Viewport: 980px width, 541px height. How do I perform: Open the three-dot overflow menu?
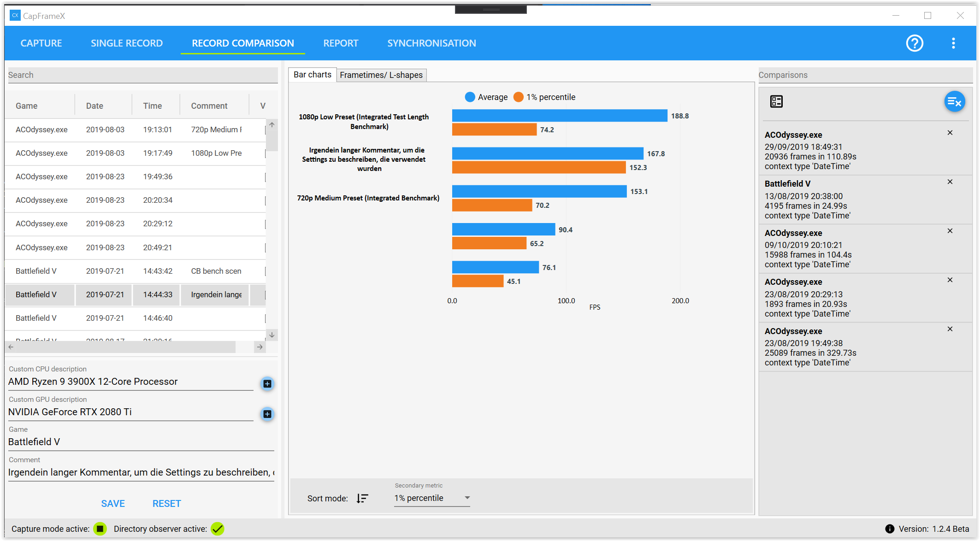pos(953,43)
